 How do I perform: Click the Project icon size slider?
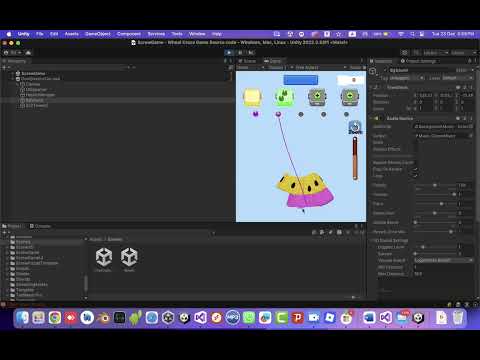353,297
